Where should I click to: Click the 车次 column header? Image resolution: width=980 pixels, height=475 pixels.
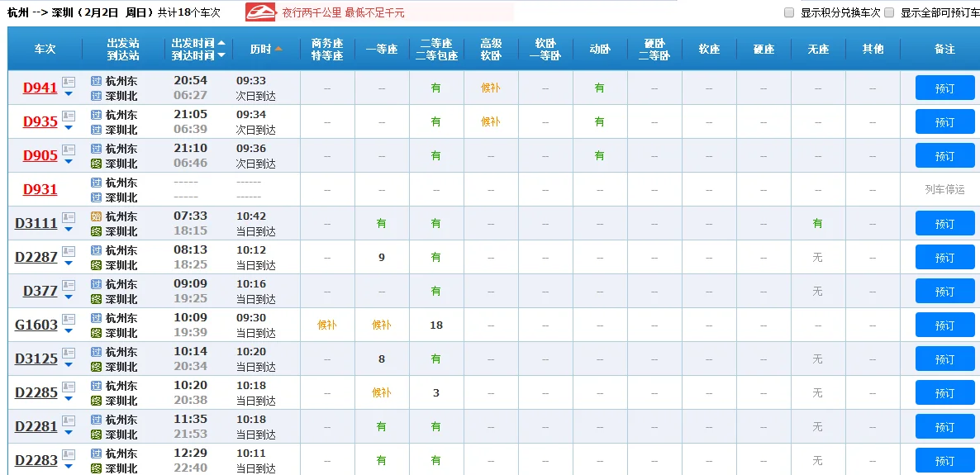[45, 49]
